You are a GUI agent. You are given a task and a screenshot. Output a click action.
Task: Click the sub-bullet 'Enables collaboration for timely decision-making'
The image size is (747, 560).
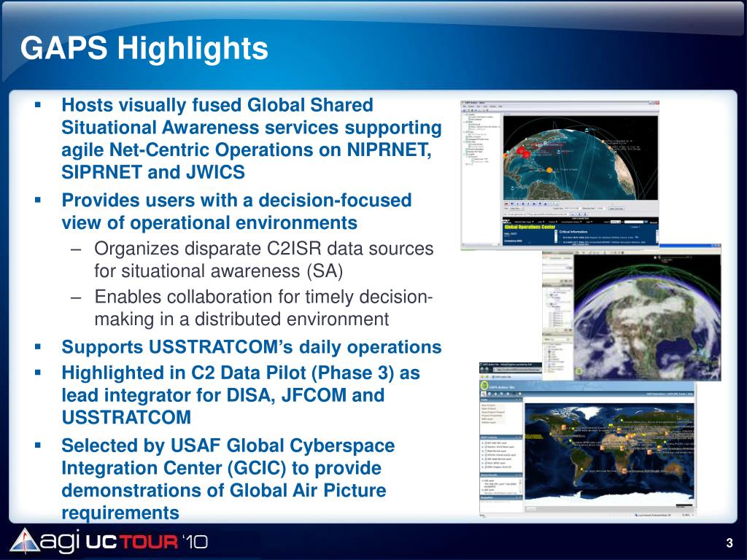pyautogui.click(x=263, y=308)
